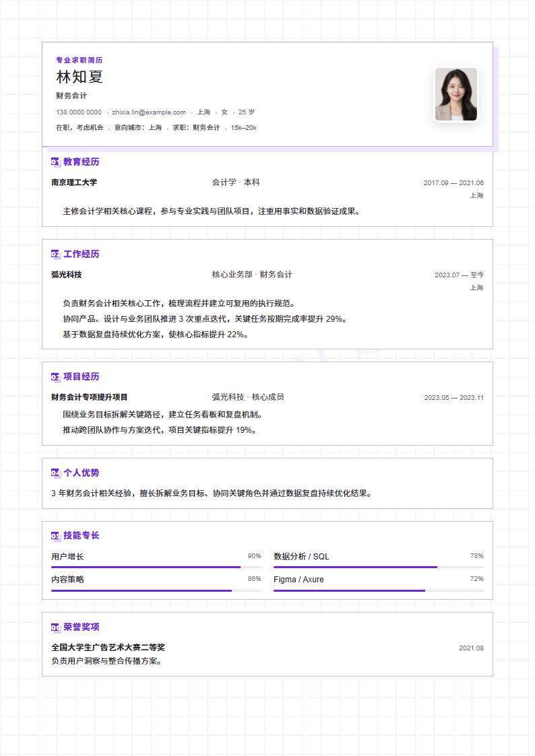Click the 用户增长 skill label
The image size is (535, 756).
[67, 556]
